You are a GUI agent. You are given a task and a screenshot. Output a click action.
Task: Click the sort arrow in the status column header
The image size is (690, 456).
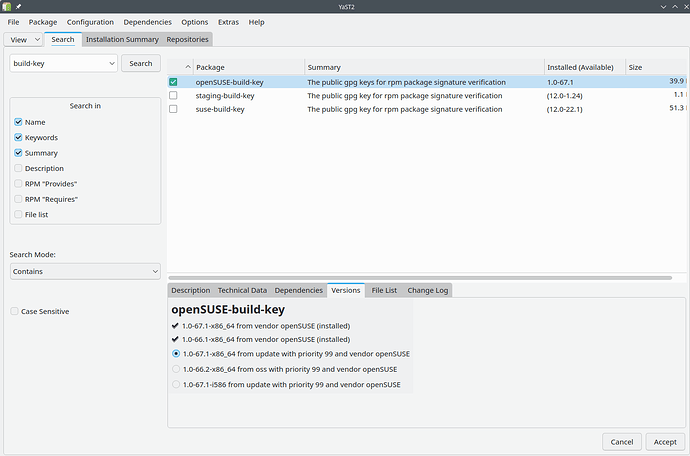click(x=188, y=67)
